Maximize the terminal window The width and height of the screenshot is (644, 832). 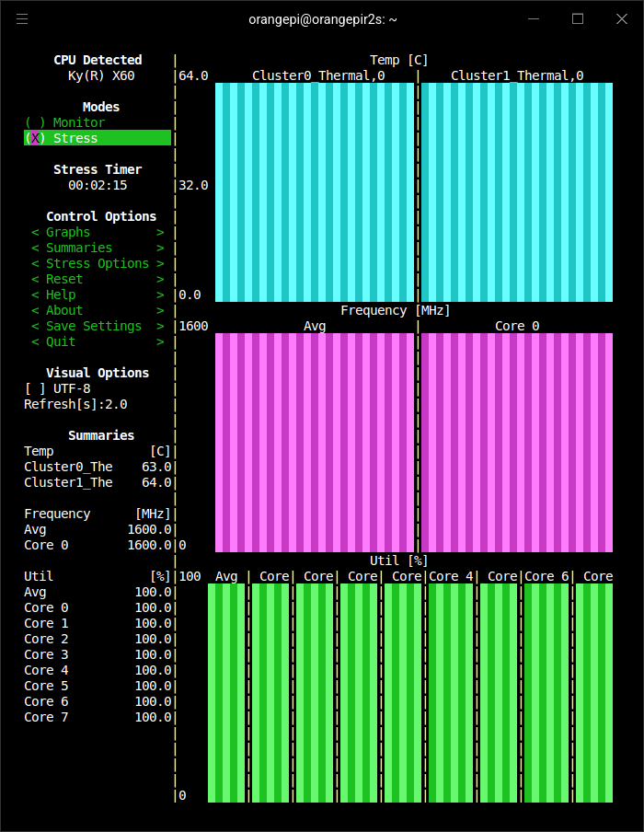(x=578, y=19)
